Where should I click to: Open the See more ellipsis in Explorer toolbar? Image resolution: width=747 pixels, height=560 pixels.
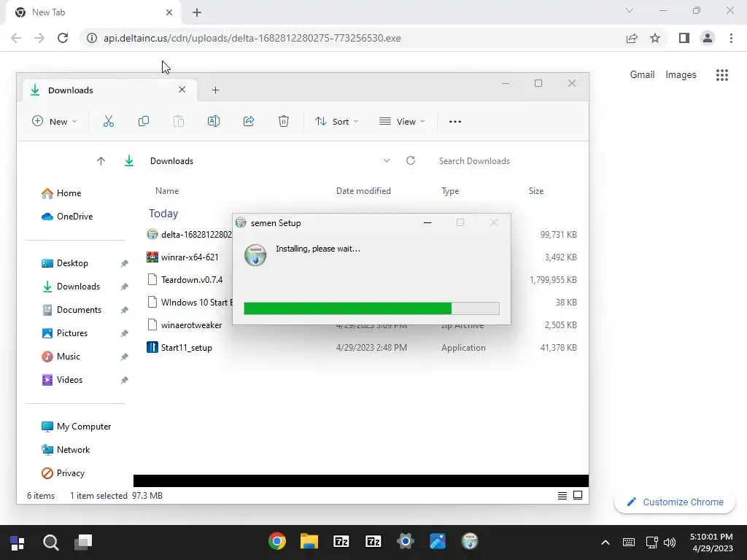tap(455, 122)
